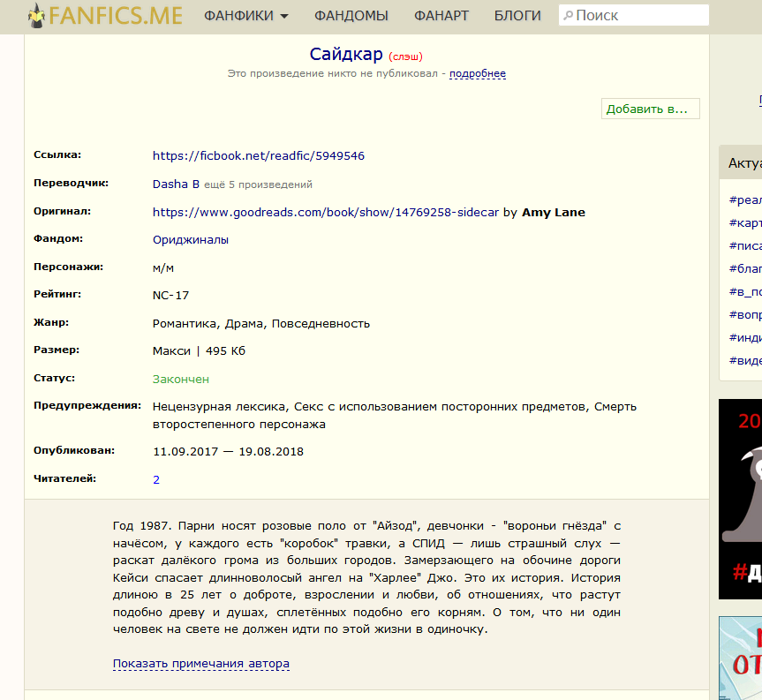Click the #писа hashtag in sidebar
The width and height of the screenshot is (762, 700).
745,245
